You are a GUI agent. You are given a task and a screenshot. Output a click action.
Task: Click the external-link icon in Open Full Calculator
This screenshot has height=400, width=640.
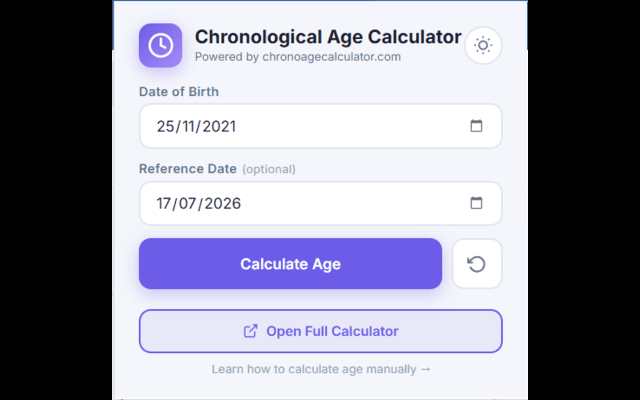coord(251,331)
